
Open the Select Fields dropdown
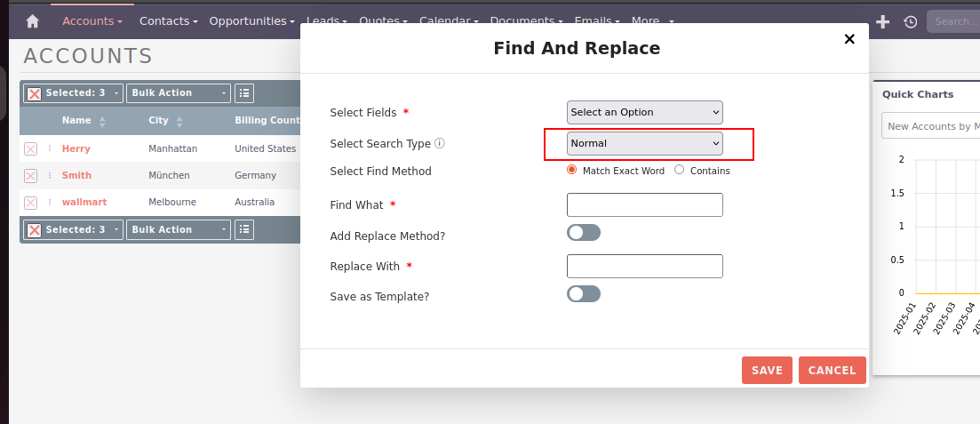(x=644, y=112)
